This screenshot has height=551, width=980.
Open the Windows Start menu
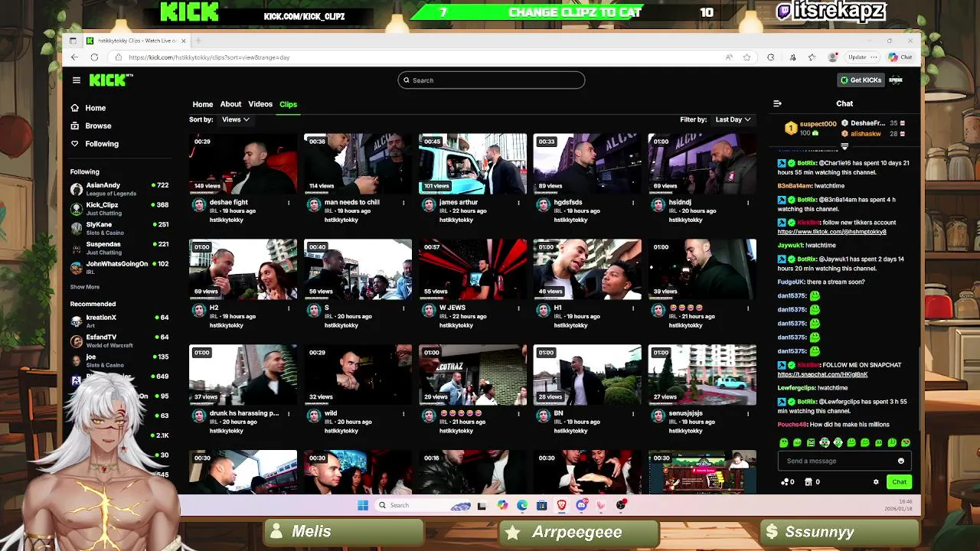tap(363, 505)
